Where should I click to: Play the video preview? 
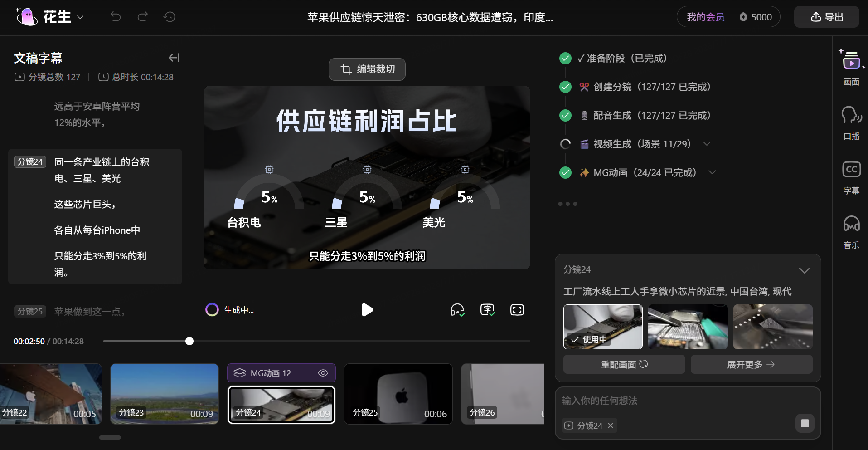[x=367, y=310]
